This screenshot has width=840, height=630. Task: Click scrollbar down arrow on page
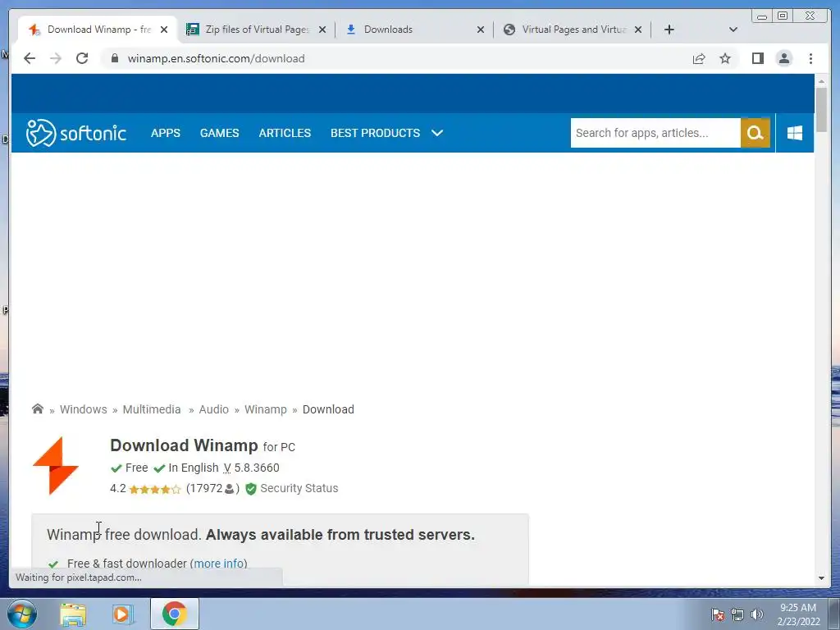[821, 578]
